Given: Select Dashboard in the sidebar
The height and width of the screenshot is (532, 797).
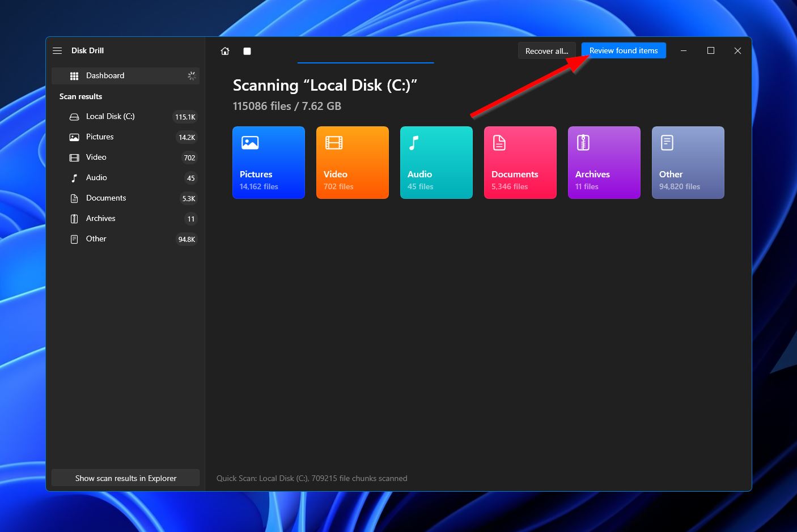Looking at the screenshot, I should click(x=105, y=75).
